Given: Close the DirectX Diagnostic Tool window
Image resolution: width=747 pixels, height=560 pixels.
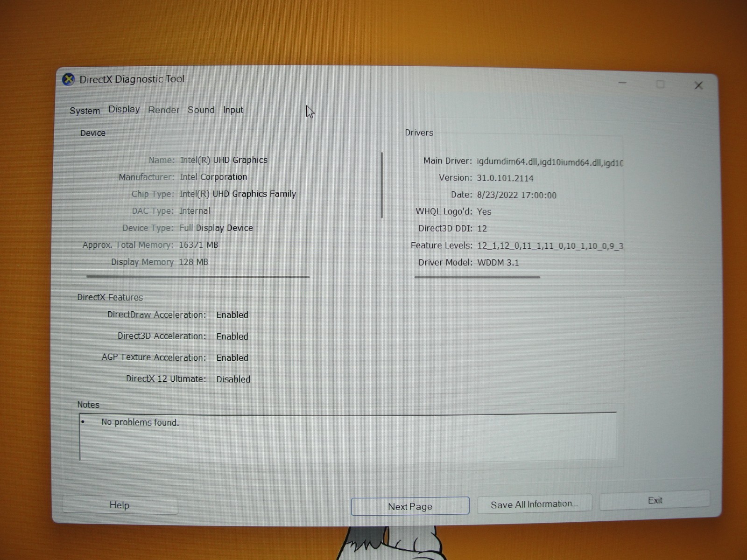Looking at the screenshot, I should (x=698, y=85).
